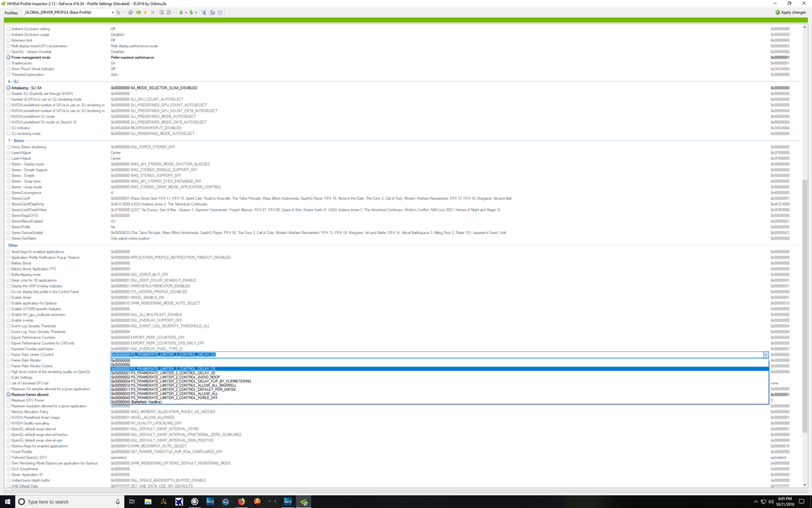This screenshot has width=812, height=508.
Task: Click the green Apply changes checkmark icon
Action: 777,12
